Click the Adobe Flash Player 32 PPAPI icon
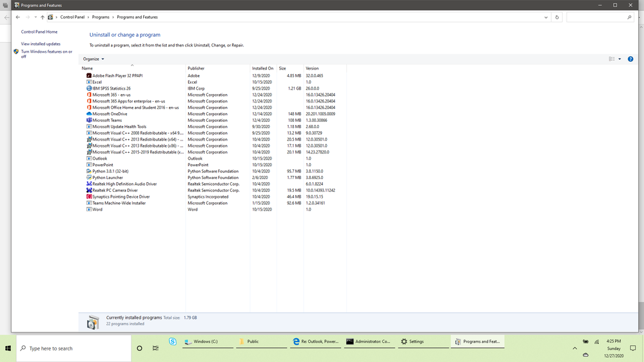This screenshot has width=644, height=362. (x=89, y=75)
